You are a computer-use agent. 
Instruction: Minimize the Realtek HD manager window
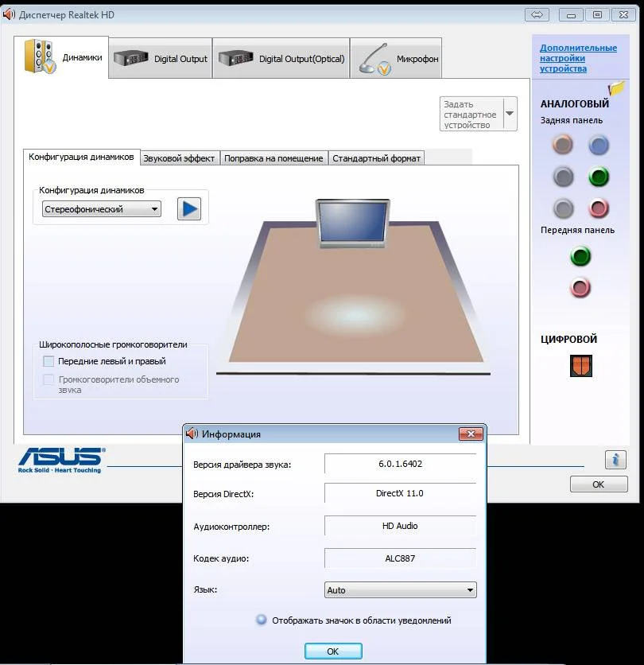click(571, 15)
